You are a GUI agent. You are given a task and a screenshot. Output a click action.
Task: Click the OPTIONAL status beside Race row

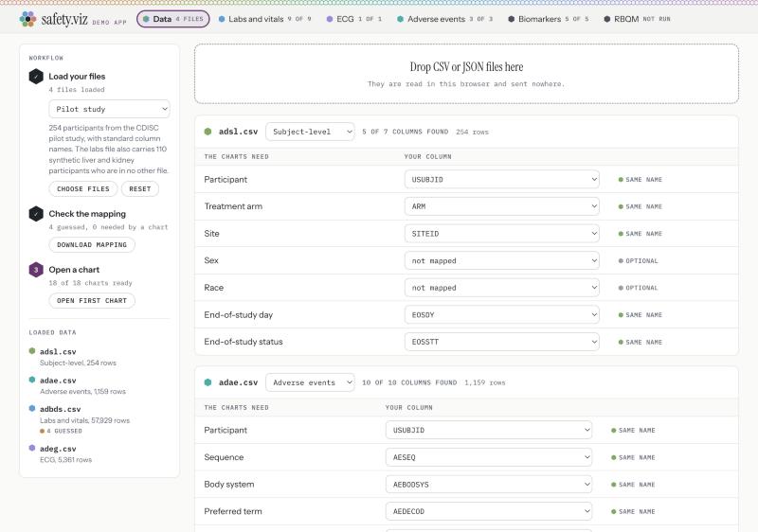pos(638,288)
